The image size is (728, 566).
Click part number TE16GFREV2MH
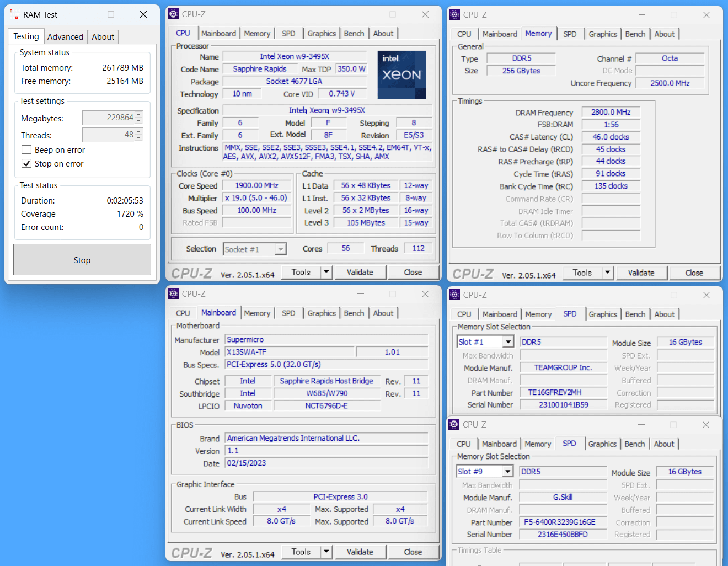[x=563, y=393]
